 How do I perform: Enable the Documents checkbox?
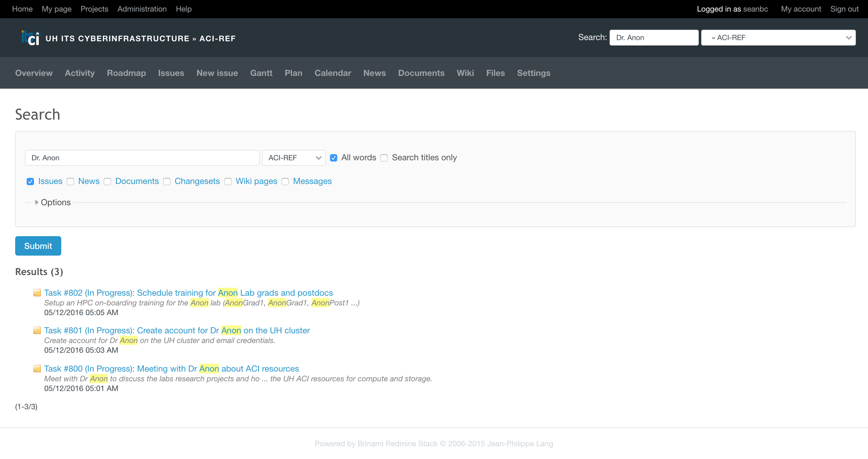pyautogui.click(x=108, y=182)
